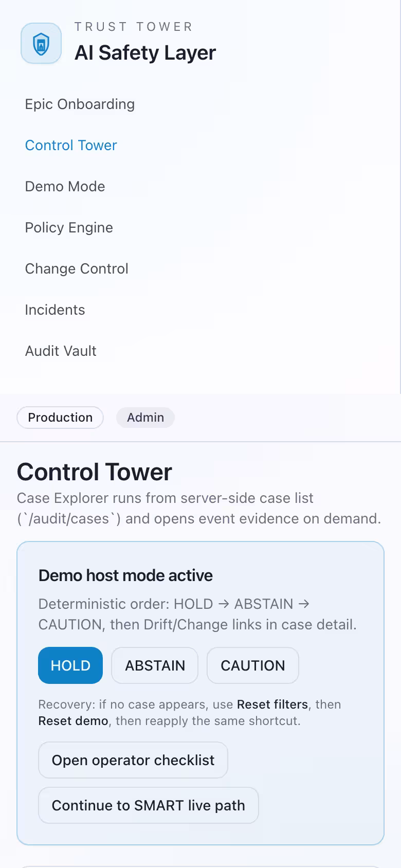Select the ABSTAIN shortcut
The width and height of the screenshot is (401, 868).
click(154, 665)
